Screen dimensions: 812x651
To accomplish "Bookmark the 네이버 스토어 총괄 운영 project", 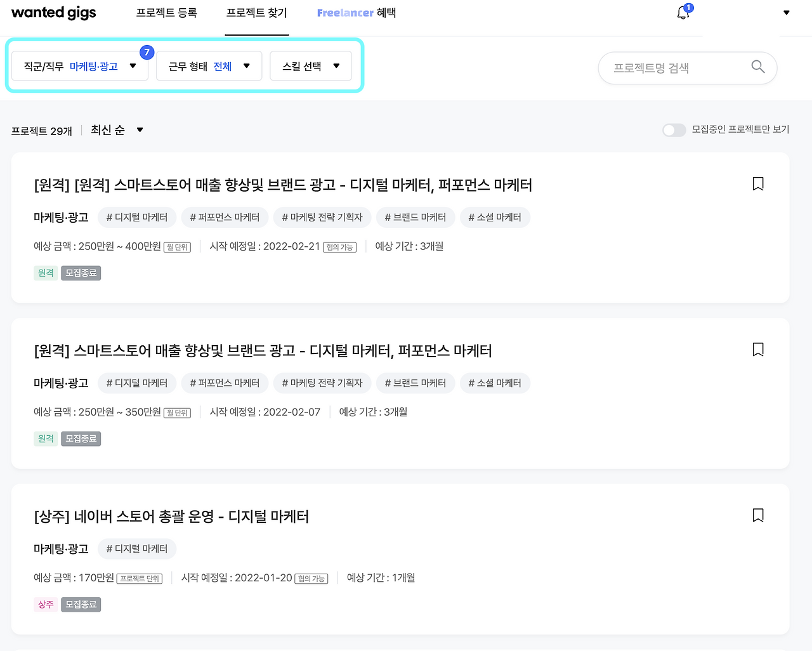I will [x=757, y=515].
